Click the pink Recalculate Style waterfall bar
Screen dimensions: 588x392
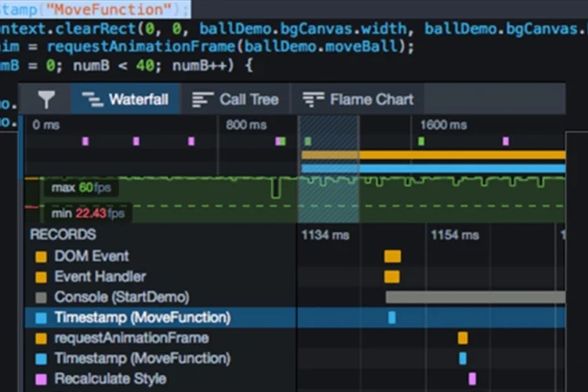coord(472,379)
